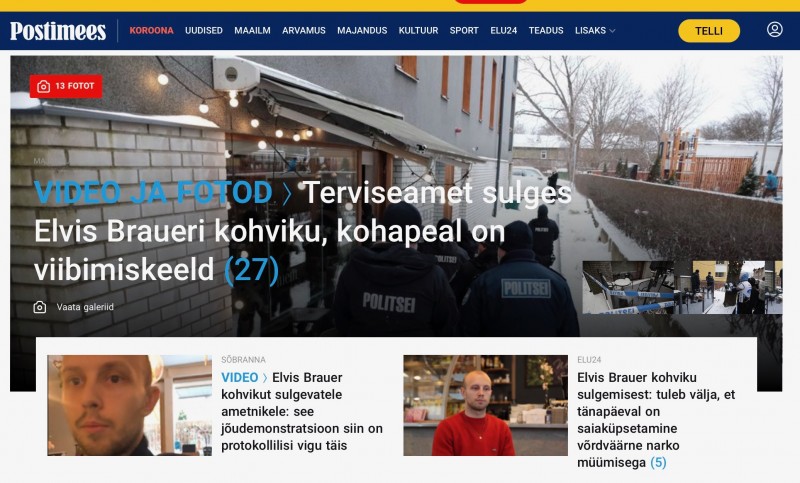
Task: Open the TEADUS section
Action: 546,31
